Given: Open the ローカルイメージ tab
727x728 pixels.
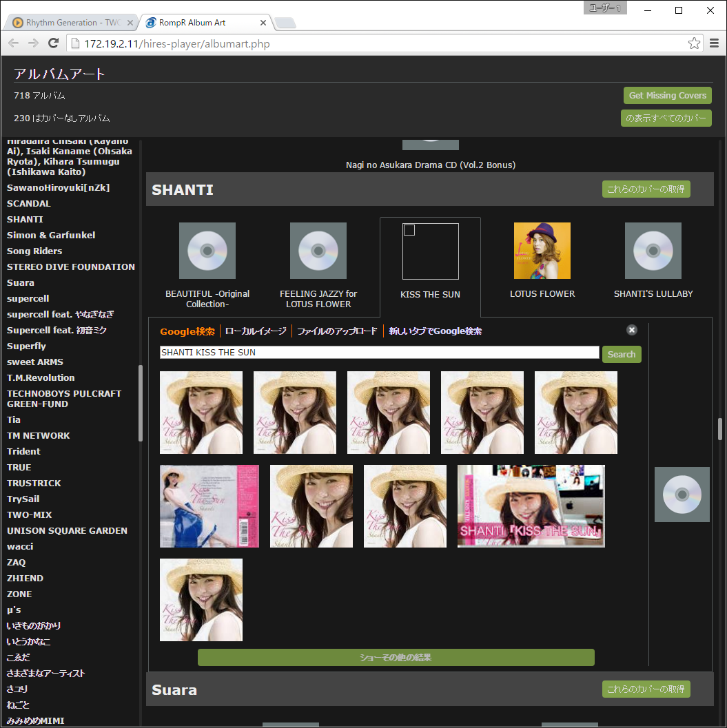Looking at the screenshot, I should click(256, 331).
